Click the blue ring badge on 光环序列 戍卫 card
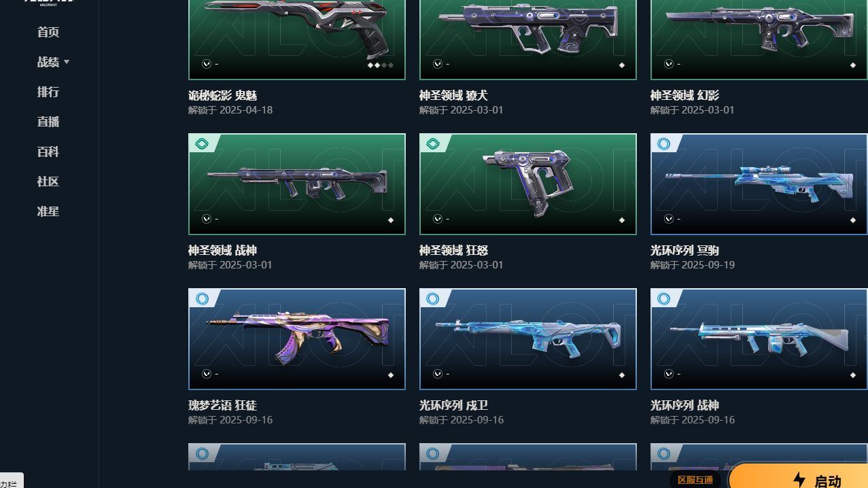Image resolution: width=868 pixels, height=488 pixels. [432, 298]
